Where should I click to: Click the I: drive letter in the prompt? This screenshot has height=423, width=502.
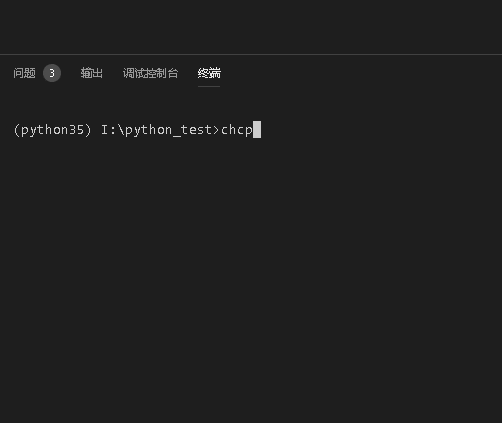(108, 130)
